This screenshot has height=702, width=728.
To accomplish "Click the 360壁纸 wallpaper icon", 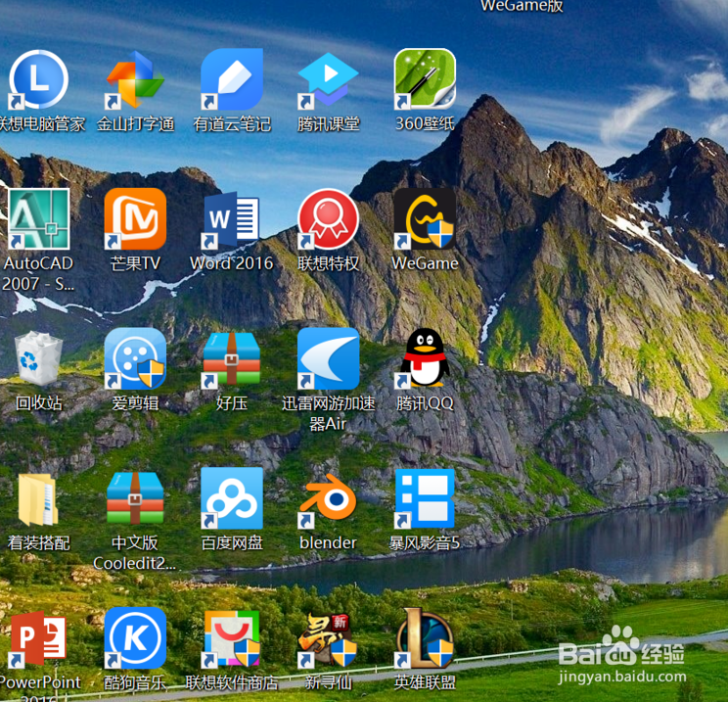I will tap(425, 79).
